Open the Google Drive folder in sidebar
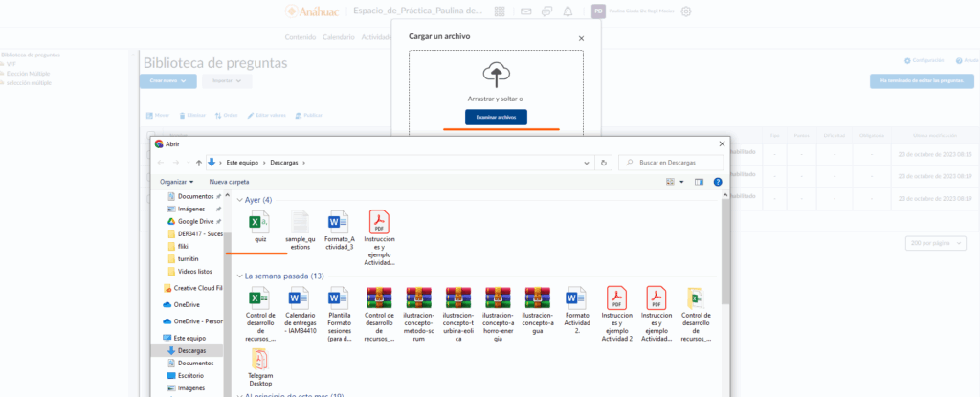The height and width of the screenshot is (397, 980). click(x=195, y=221)
